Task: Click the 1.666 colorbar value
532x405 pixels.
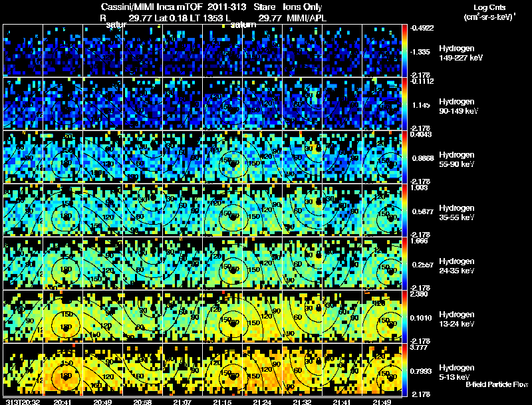Action: (x=419, y=241)
